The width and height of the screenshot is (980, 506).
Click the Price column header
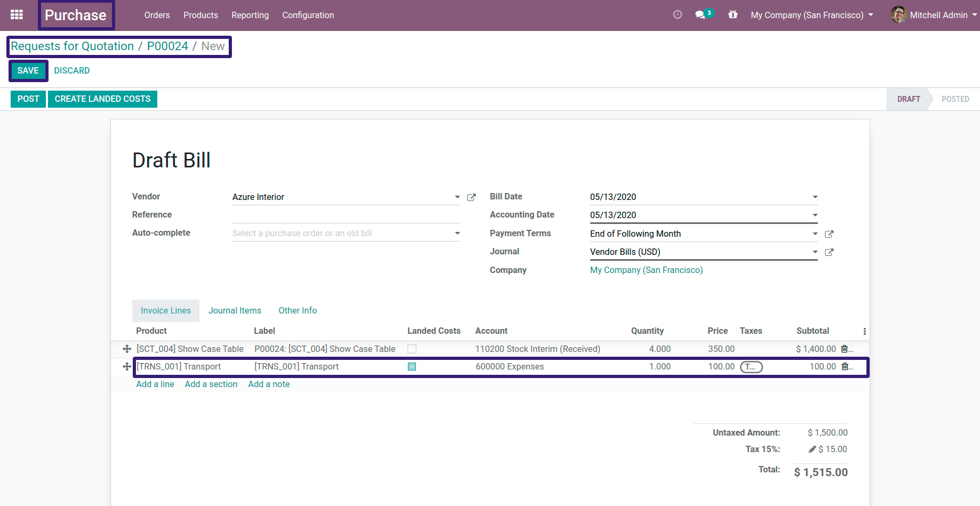point(718,331)
